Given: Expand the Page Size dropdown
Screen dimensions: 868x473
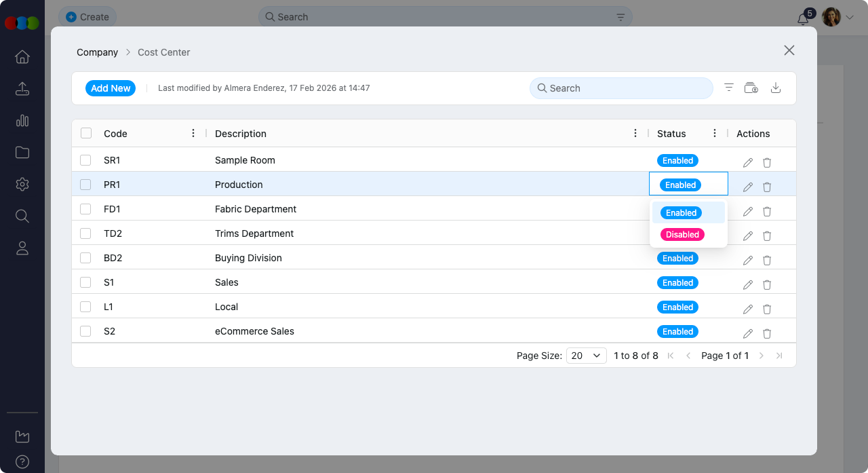Looking at the screenshot, I should (x=586, y=356).
